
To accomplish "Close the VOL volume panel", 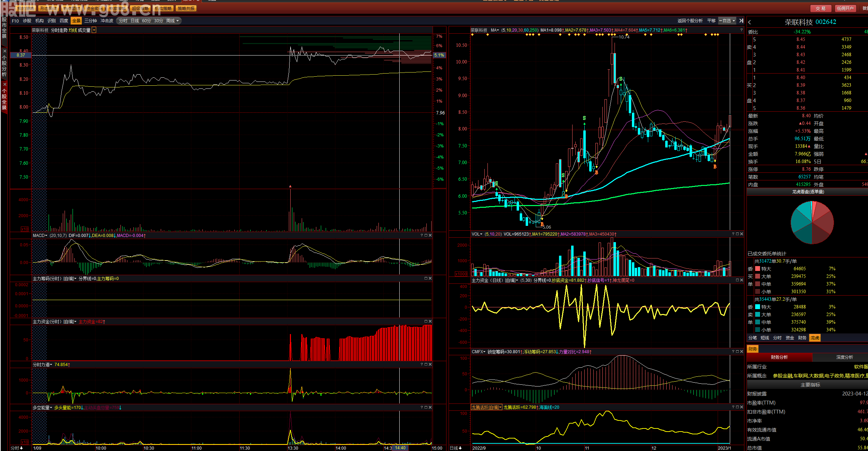I will [742, 234].
